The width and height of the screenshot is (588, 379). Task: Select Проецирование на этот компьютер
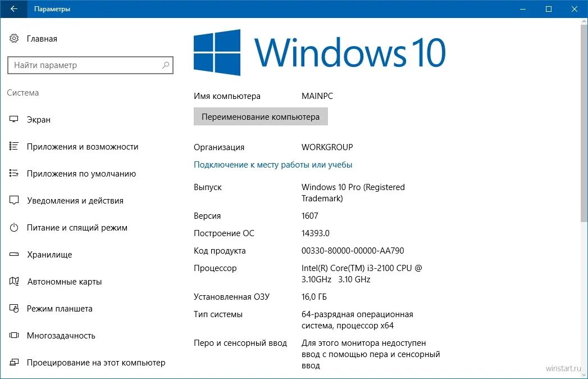pyautogui.click(x=96, y=363)
